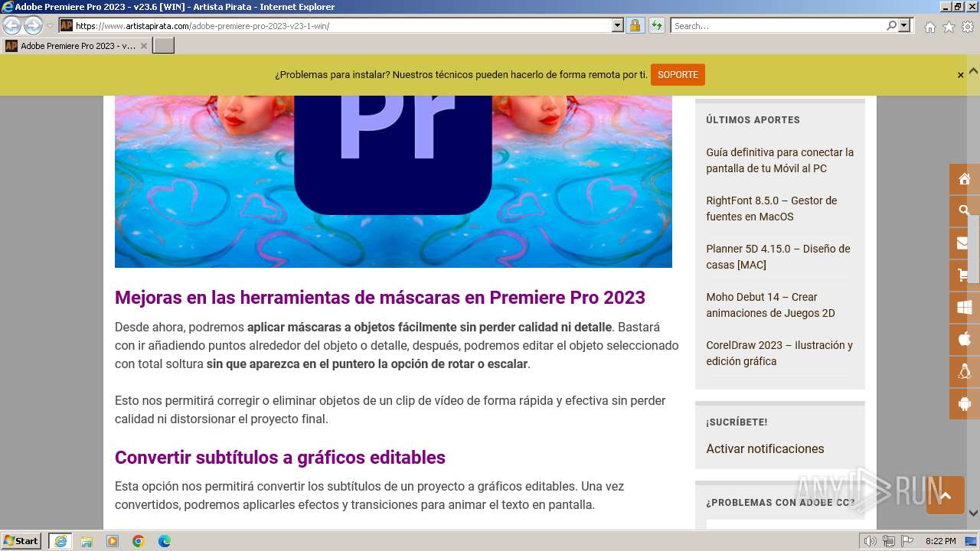The image size is (980, 551).
Task: Click the side search magnifier icon
Action: point(964,211)
